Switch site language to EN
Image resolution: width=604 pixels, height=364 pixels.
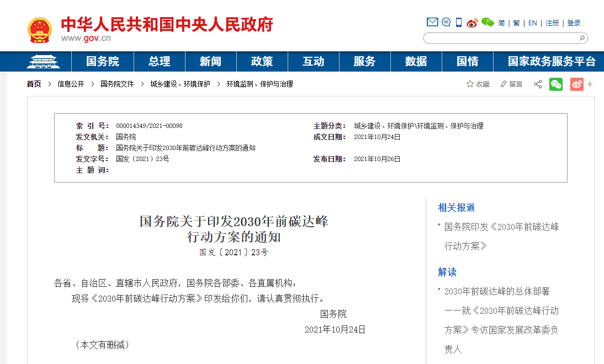pyautogui.click(x=532, y=23)
